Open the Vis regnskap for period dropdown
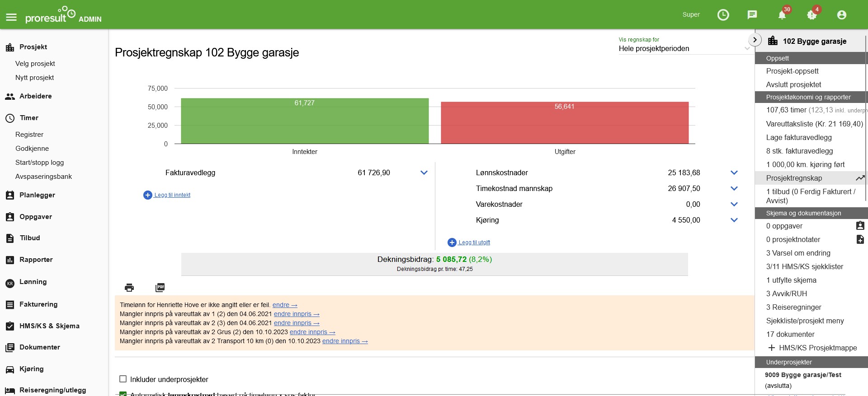This screenshot has height=396, width=868. (684, 49)
